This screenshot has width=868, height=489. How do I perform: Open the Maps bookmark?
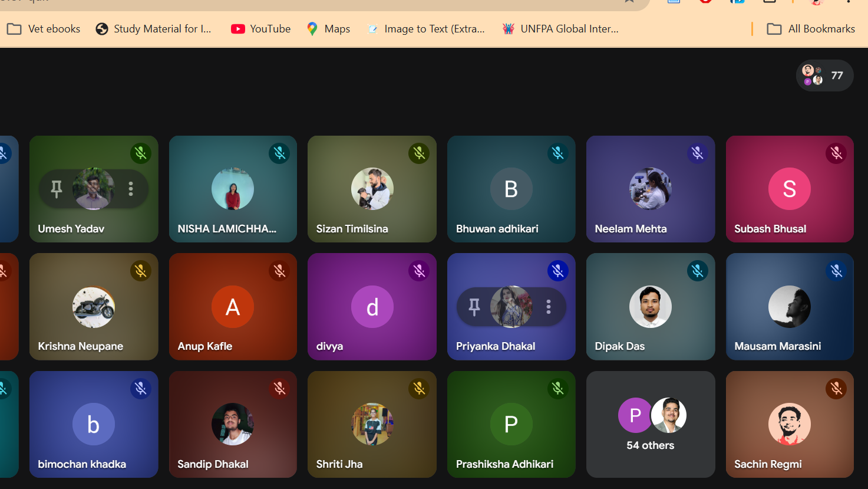tap(329, 29)
